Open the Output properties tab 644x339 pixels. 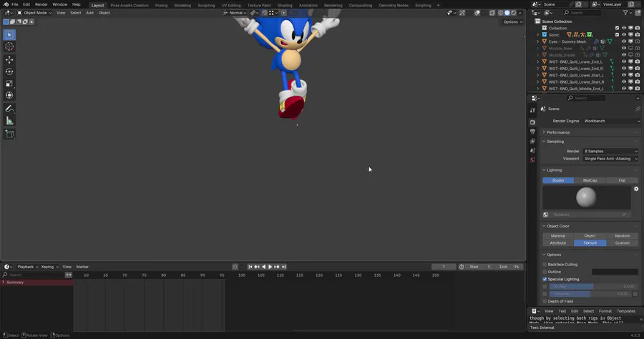(532, 132)
